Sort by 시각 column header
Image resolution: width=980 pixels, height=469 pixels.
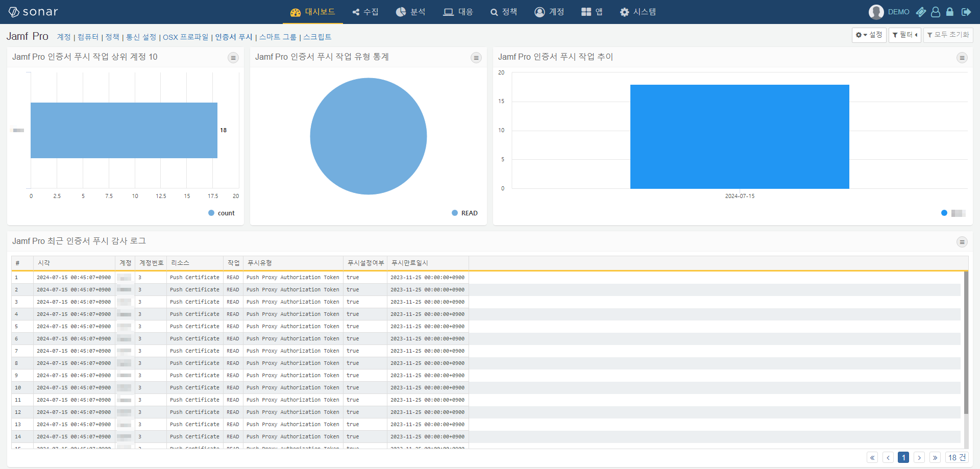[x=73, y=263]
